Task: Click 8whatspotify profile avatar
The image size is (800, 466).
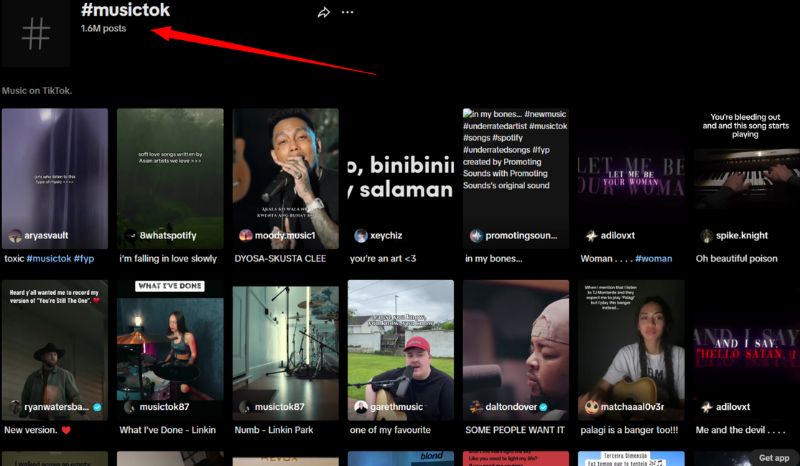Action: click(x=131, y=236)
